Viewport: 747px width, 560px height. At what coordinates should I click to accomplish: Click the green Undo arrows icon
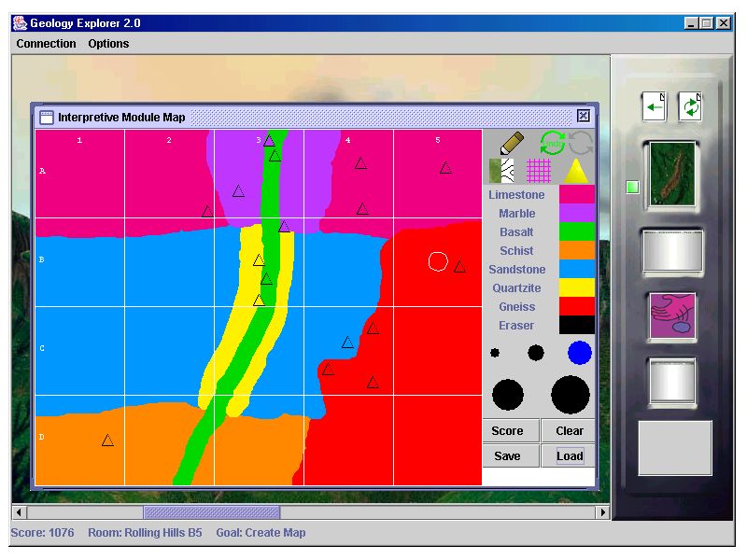[553, 143]
